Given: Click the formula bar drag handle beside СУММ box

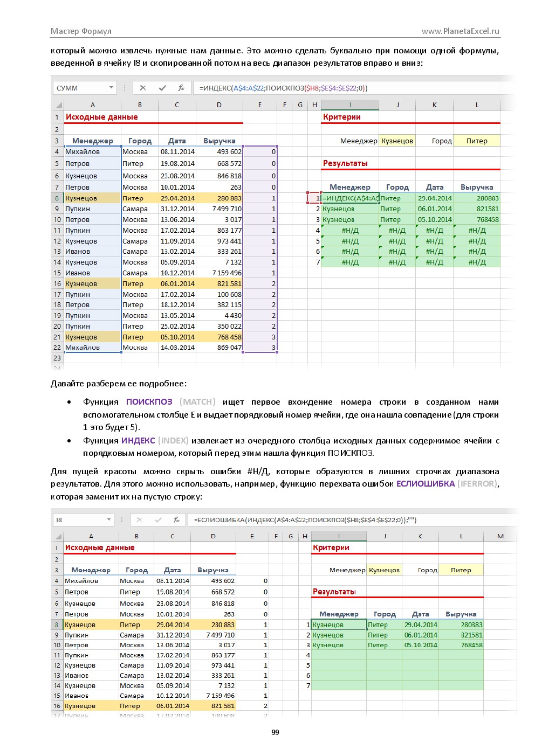Looking at the screenshot, I should (x=125, y=88).
